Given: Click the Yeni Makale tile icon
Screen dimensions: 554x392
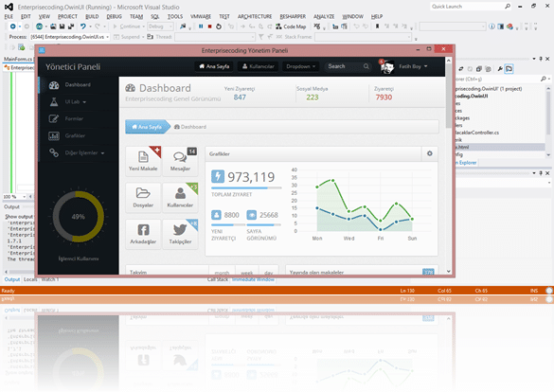Looking at the screenshot, I should tap(143, 156).
